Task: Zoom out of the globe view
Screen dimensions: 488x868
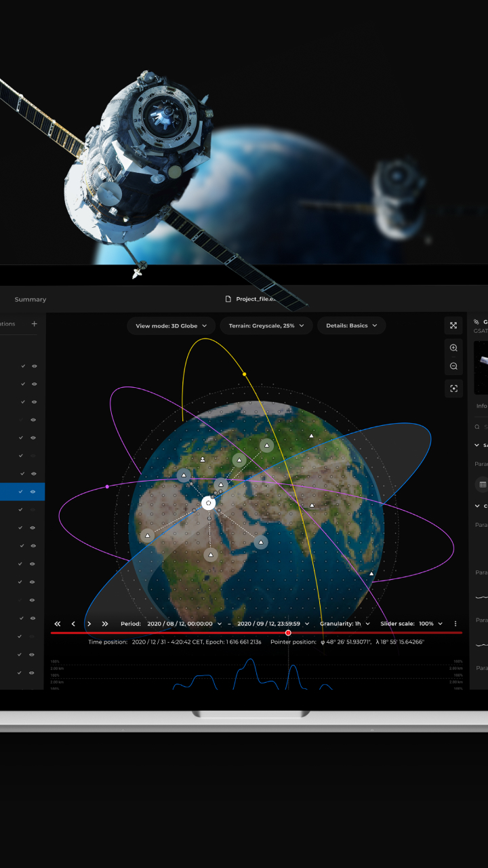Action: [453, 366]
